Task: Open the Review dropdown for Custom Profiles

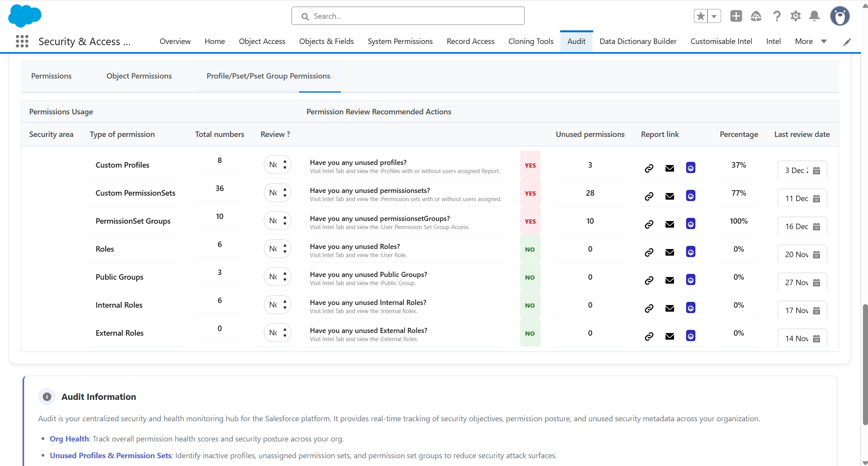Action: point(278,165)
